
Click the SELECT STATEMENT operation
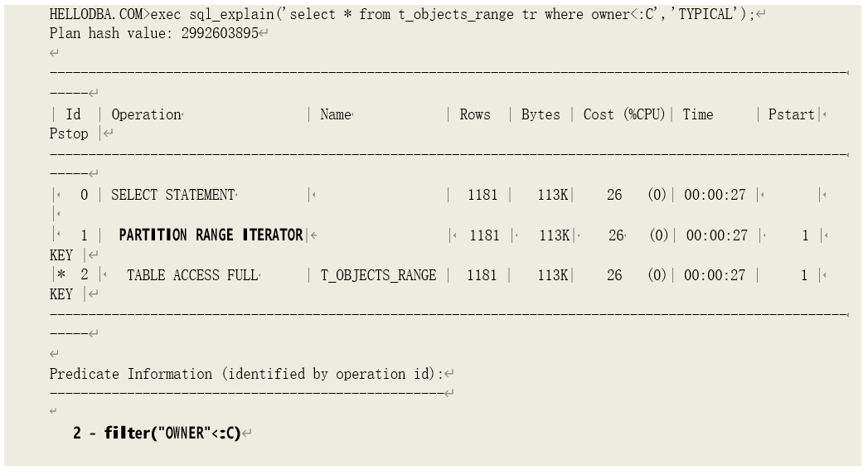pyautogui.click(x=172, y=196)
